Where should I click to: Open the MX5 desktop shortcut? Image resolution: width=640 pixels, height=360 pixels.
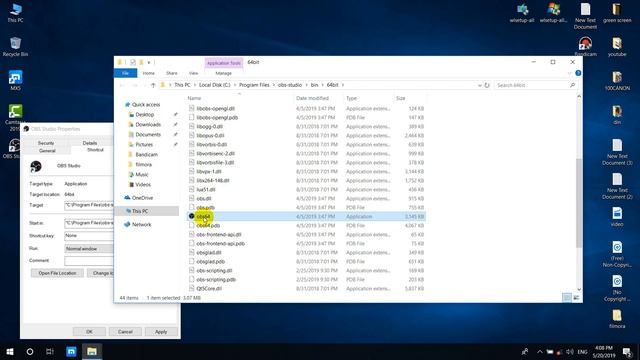coord(16,80)
